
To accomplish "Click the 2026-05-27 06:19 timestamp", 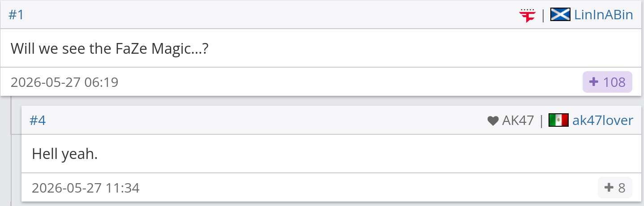I will pyautogui.click(x=65, y=82).
